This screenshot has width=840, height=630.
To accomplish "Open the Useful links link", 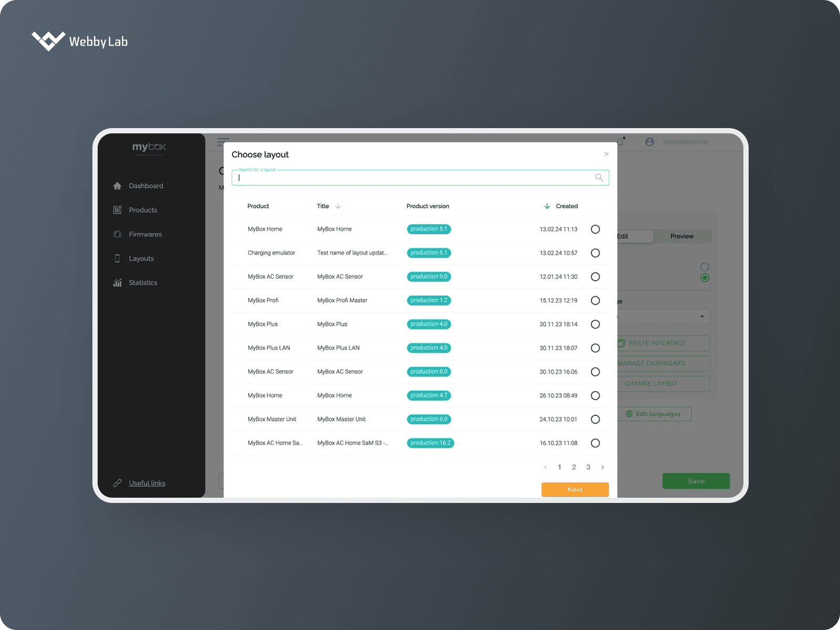I will click(x=147, y=483).
